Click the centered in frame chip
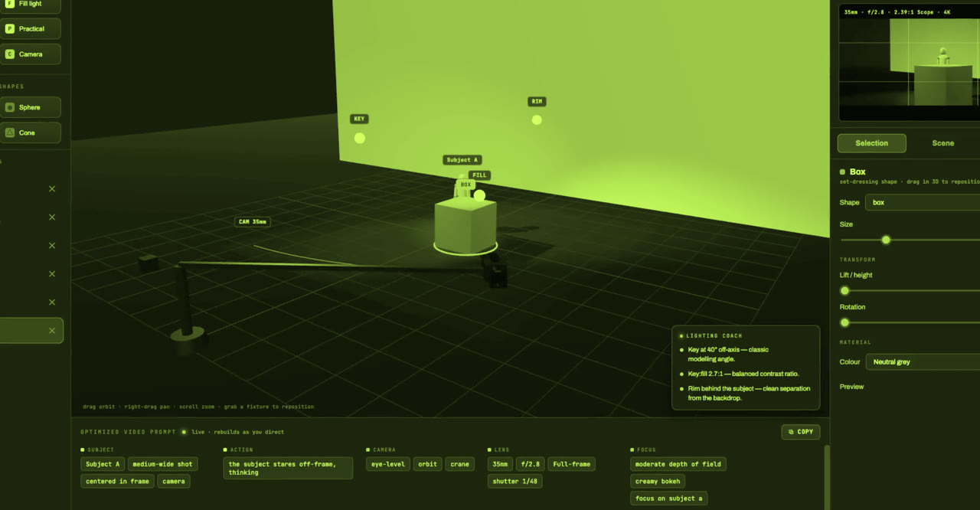 pyautogui.click(x=117, y=482)
